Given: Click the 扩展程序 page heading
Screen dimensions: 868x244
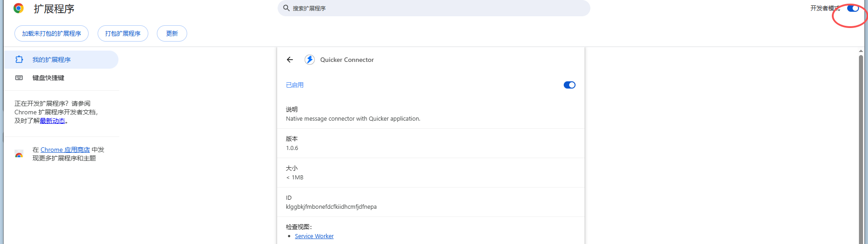Looking at the screenshot, I should point(54,9).
